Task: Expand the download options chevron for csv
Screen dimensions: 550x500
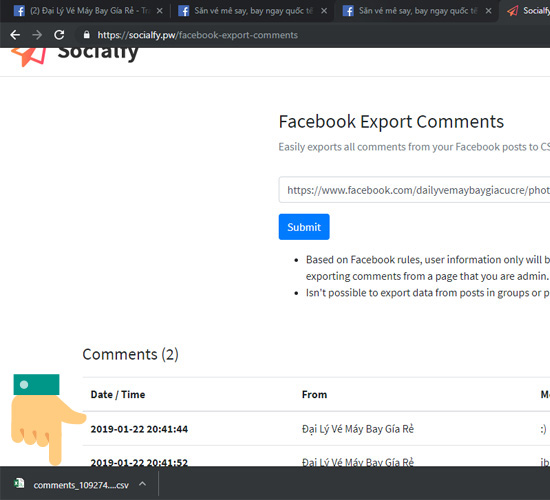Action: (142, 484)
